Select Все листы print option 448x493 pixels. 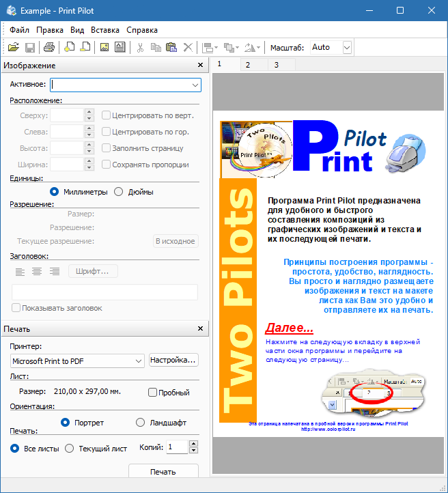click(x=14, y=449)
